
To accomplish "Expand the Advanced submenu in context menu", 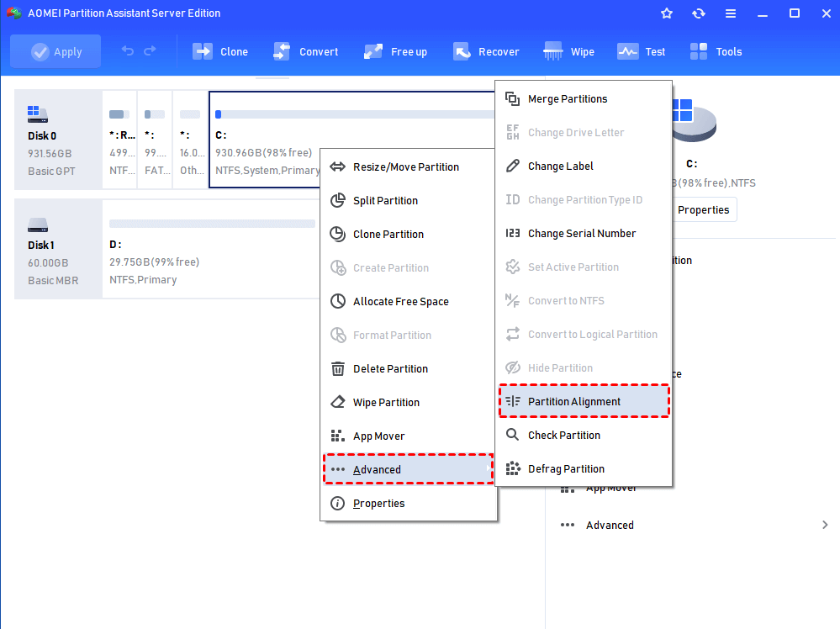I will coord(408,469).
